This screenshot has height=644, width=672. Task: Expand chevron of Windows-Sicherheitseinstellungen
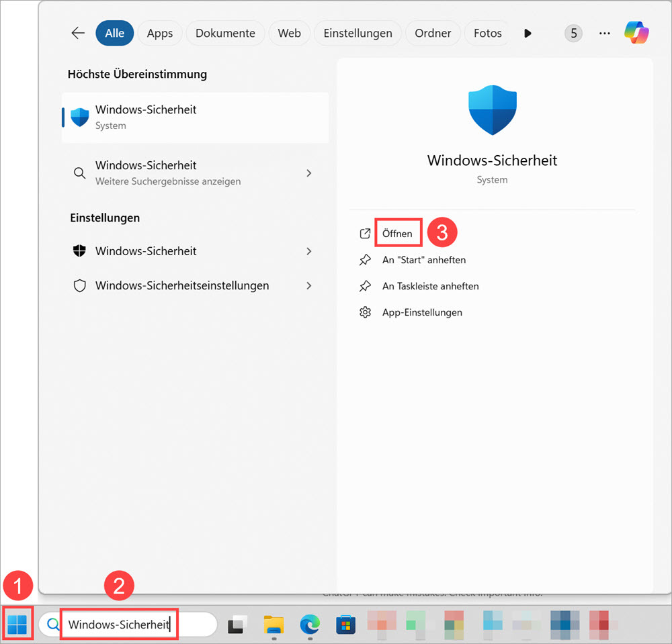pyautogui.click(x=309, y=285)
